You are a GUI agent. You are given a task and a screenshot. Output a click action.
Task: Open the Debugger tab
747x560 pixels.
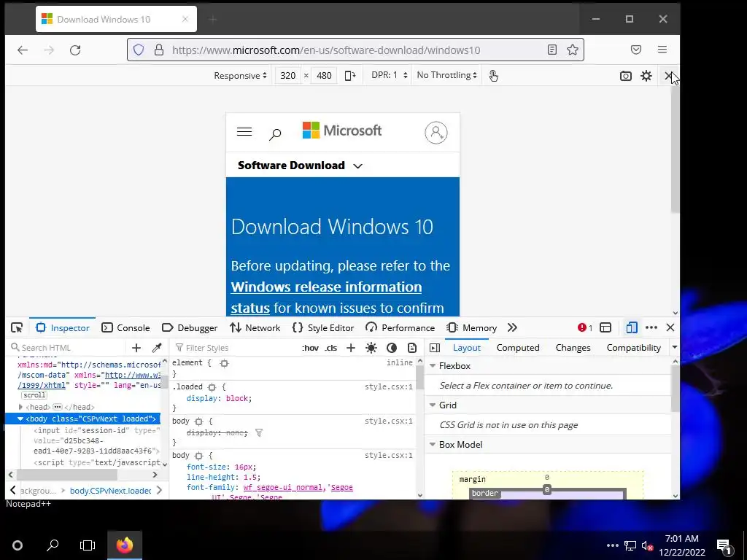pyautogui.click(x=190, y=327)
